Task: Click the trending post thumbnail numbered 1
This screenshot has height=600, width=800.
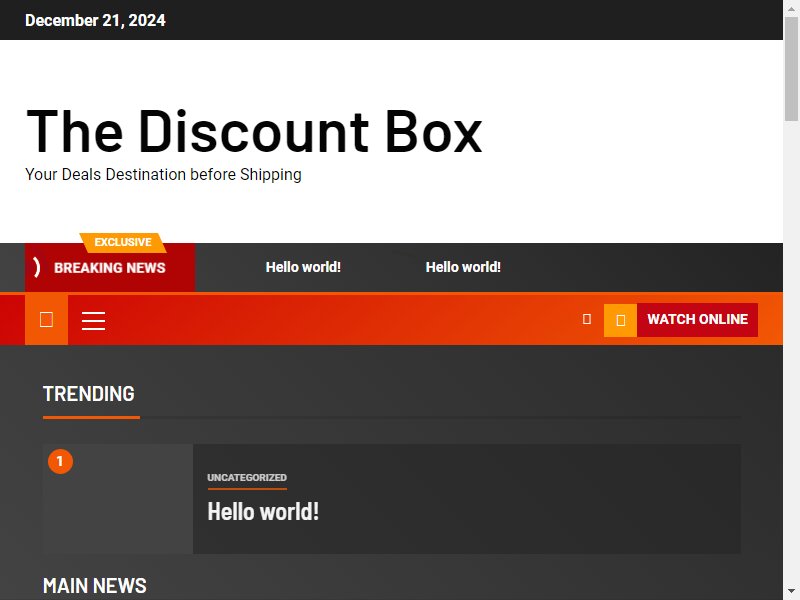Action: [118, 499]
